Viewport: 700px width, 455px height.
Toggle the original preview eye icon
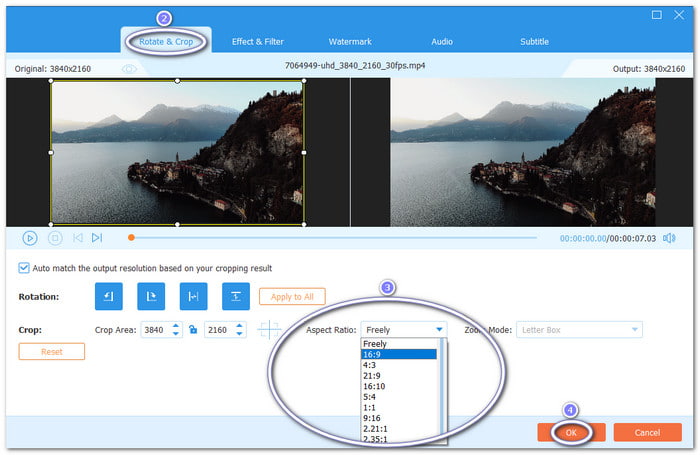[x=129, y=69]
